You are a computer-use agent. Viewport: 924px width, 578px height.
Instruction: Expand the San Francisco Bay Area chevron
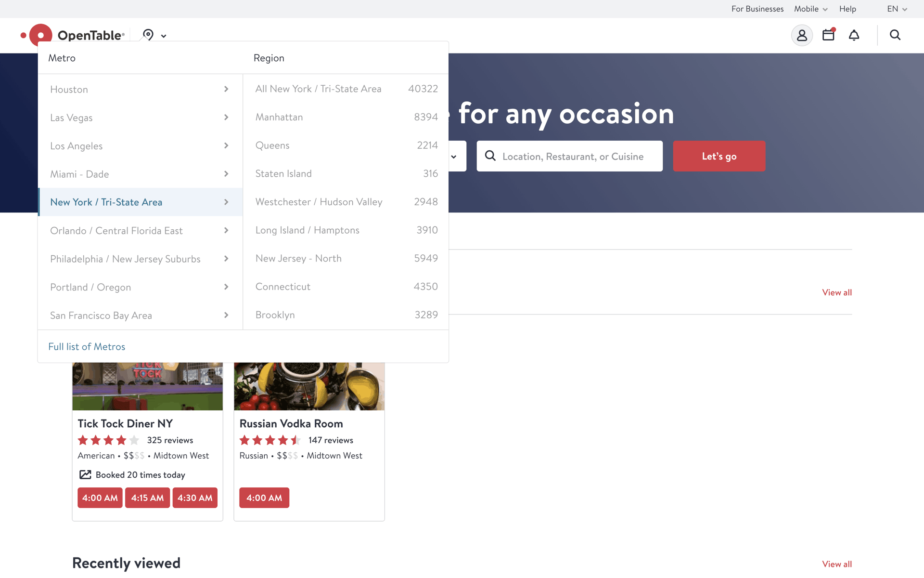tap(226, 315)
